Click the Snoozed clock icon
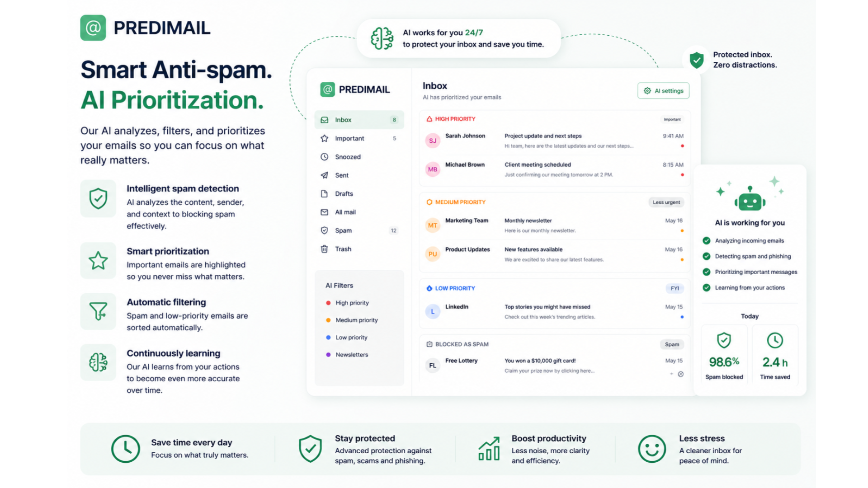 click(324, 157)
